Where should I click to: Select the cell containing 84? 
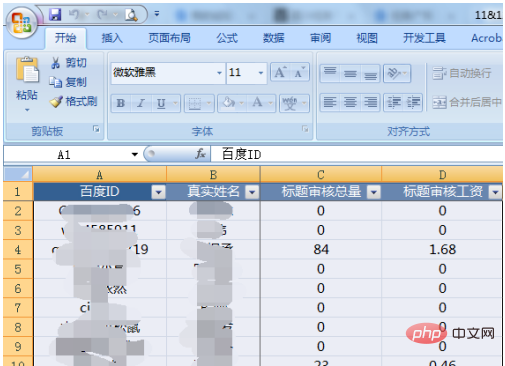pyautogui.click(x=321, y=250)
